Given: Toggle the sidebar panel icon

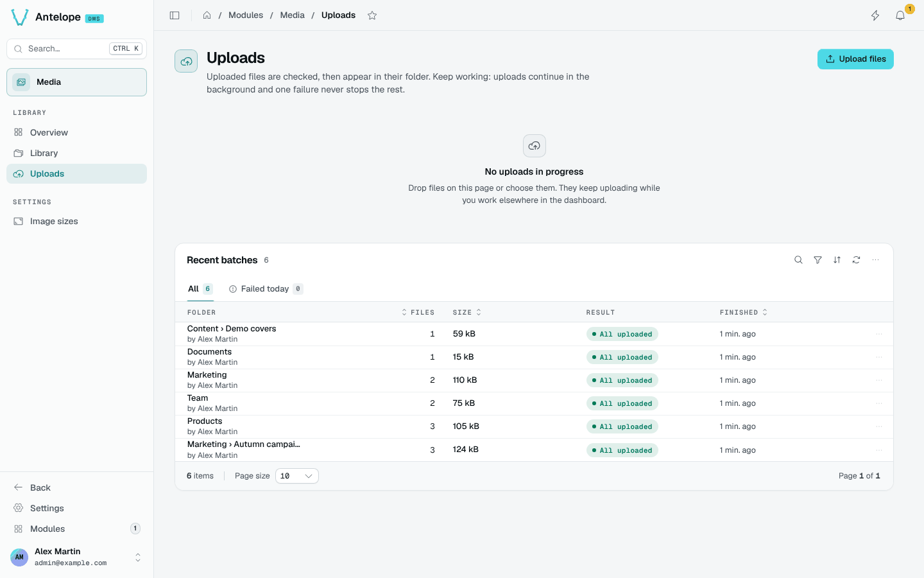Looking at the screenshot, I should click(175, 15).
